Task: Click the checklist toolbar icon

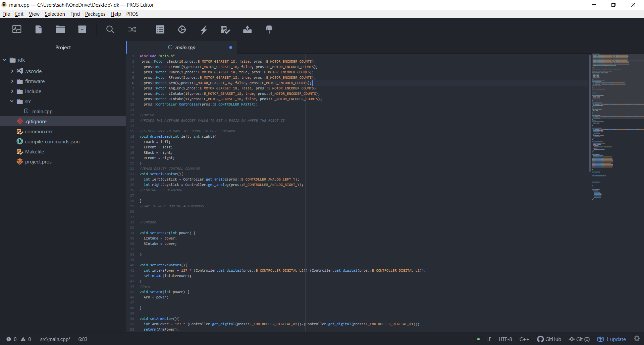Action: point(225,30)
